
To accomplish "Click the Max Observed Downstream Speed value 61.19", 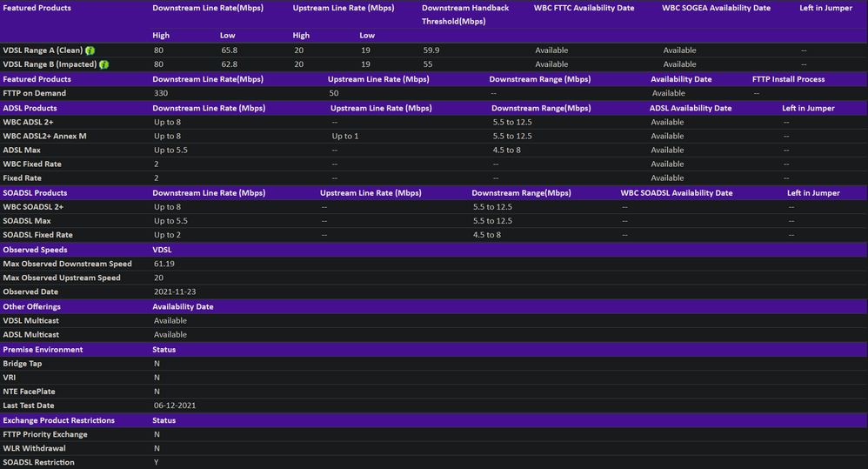I will [x=164, y=264].
